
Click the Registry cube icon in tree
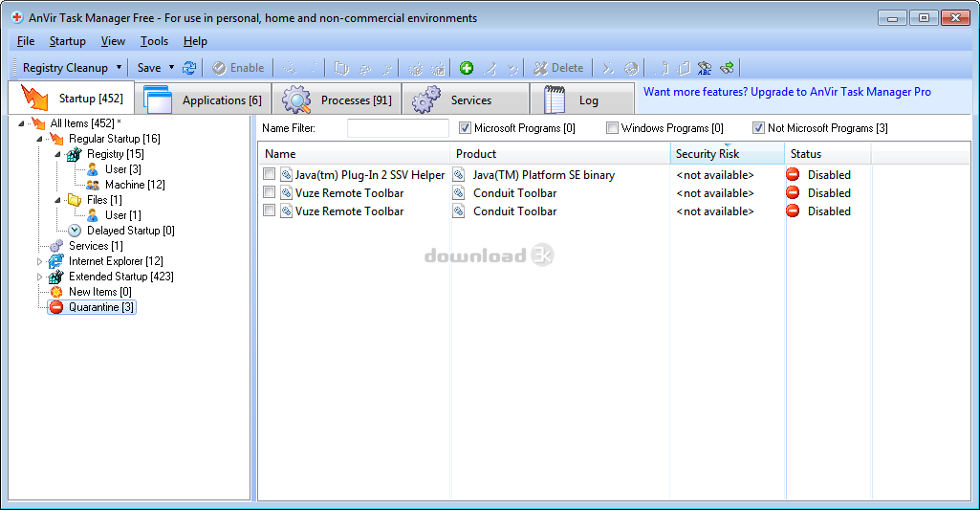click(75, 154)
